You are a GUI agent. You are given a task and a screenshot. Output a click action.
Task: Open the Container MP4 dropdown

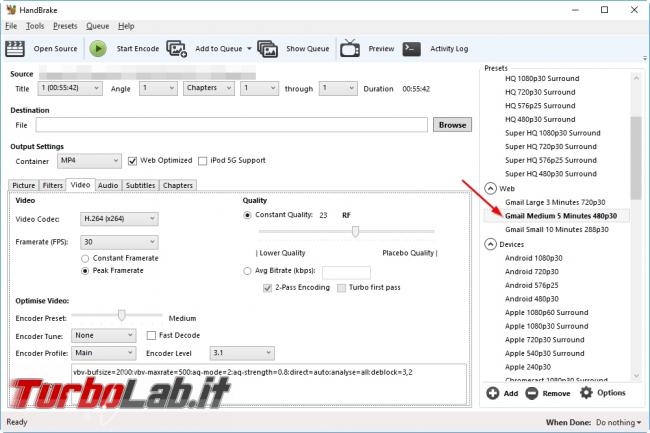pyautogui.click(x=89, y=161)
